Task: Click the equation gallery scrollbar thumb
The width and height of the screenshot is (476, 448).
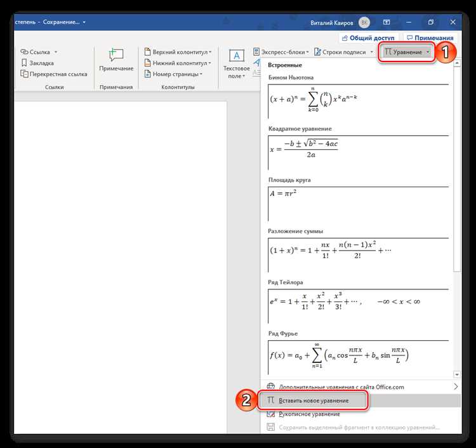Action: pos(457,169)
